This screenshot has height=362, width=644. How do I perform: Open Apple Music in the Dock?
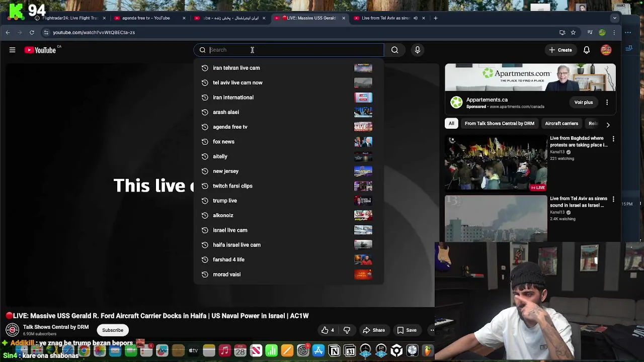pos(225,350)
